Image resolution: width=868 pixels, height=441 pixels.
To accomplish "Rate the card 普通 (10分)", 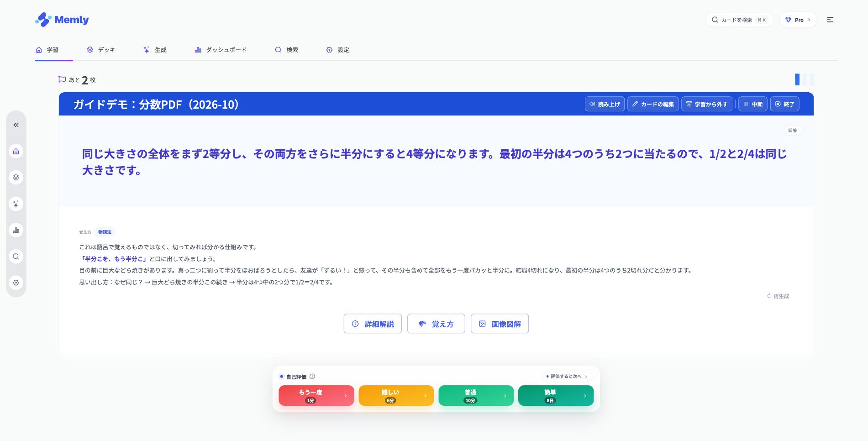I will pos(476,396).
